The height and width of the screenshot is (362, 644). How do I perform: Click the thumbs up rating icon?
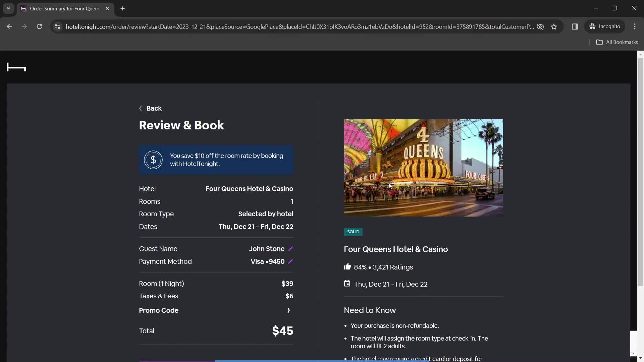coord(347,267)
